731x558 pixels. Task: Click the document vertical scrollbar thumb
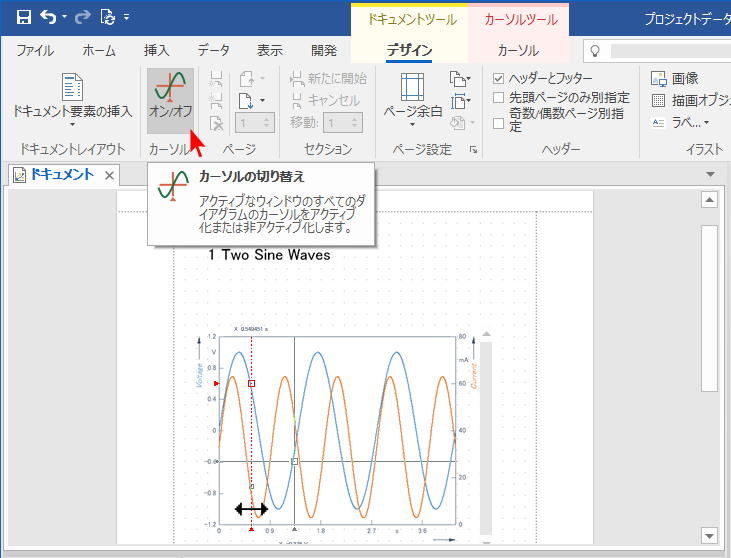pyautogui.click(x=709, y=308)
